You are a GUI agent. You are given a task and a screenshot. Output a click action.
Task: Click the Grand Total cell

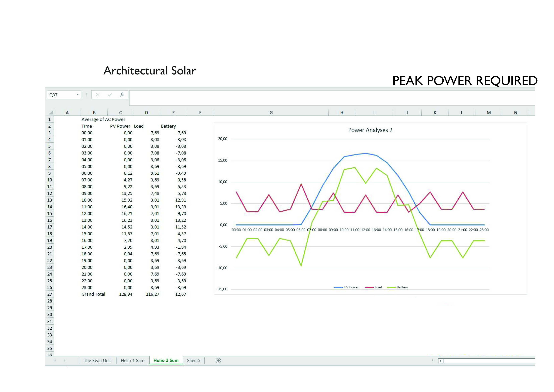(x=93, y=294)
